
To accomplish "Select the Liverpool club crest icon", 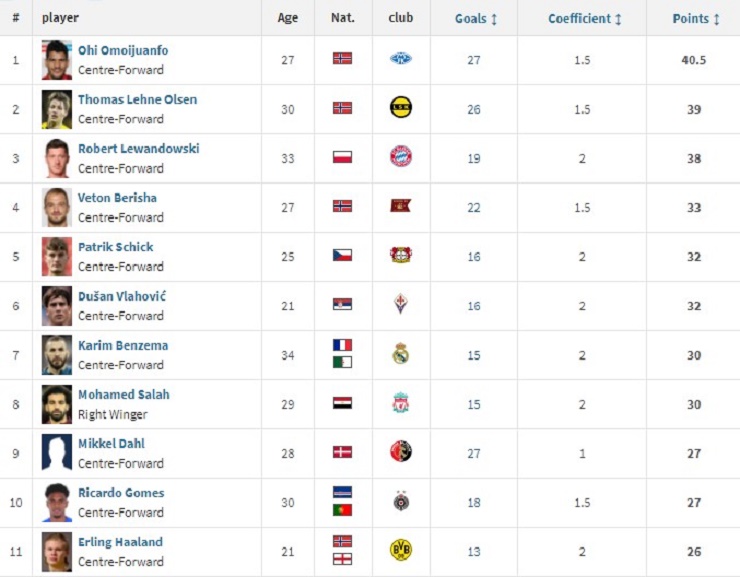I will tap(401, 403).
